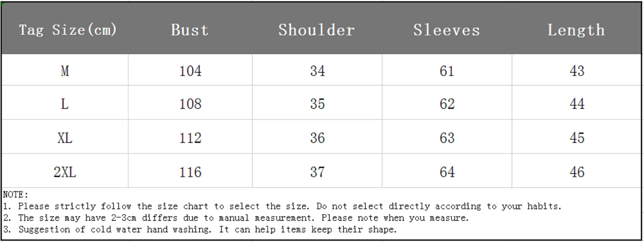The image size is (644, 242).
Task: Click length value 46 cell
Action: pyautogui.click(x=577, y=172)
